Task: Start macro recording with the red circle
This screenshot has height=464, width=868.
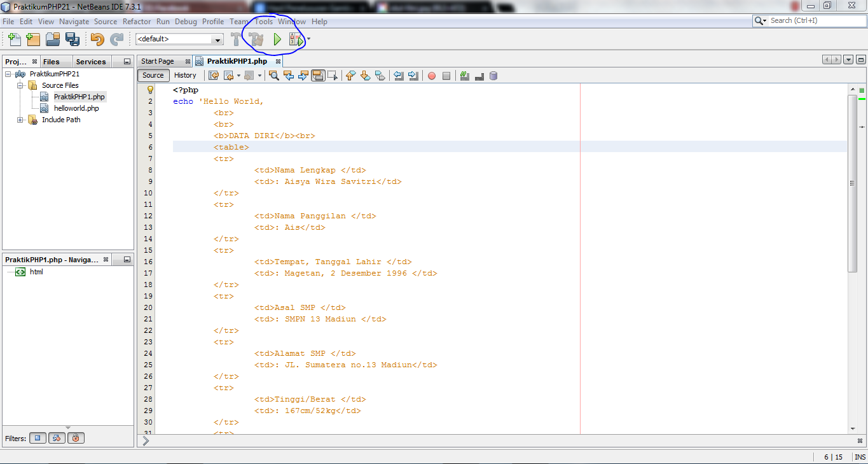Action: 431,75
